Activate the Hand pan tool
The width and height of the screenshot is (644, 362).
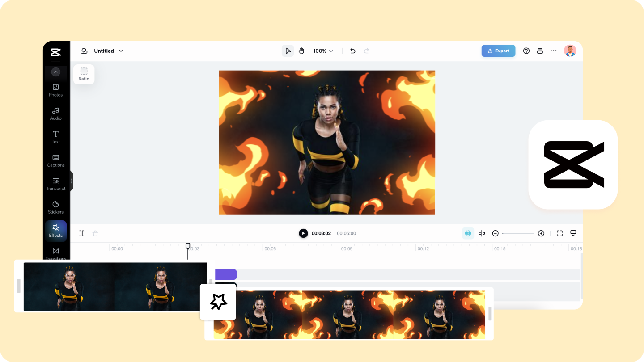[x=301, y=51]
